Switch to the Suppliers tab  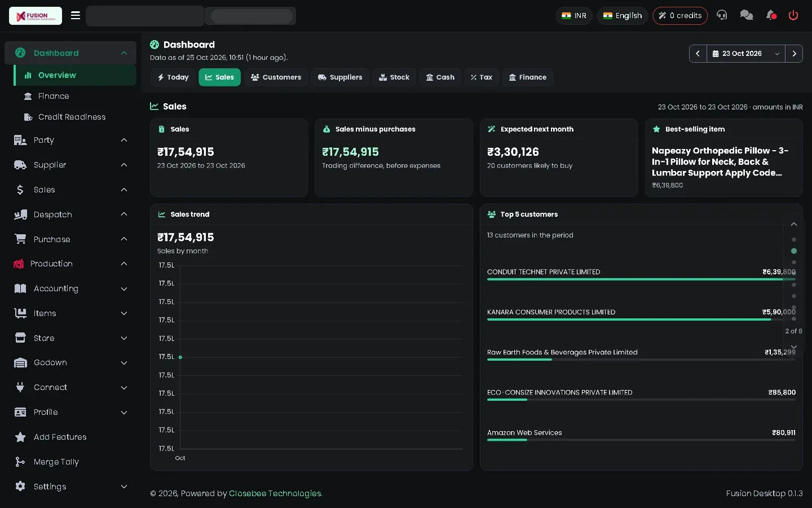coord(340,77)
